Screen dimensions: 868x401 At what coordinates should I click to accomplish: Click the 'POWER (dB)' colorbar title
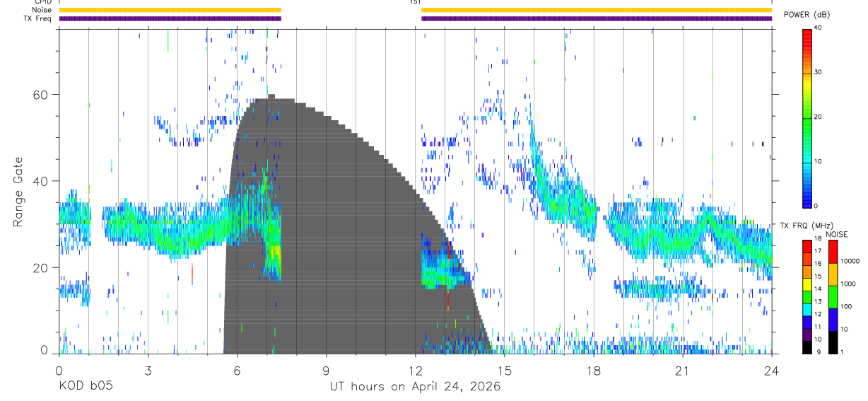[x=807, y=14]
